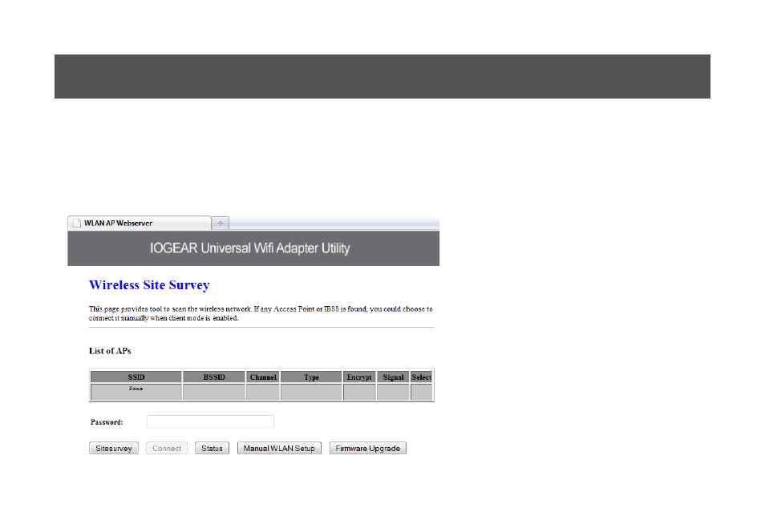Open the Status page button
The height and width of the screenshot is (532, 765).
click(212, 448)
